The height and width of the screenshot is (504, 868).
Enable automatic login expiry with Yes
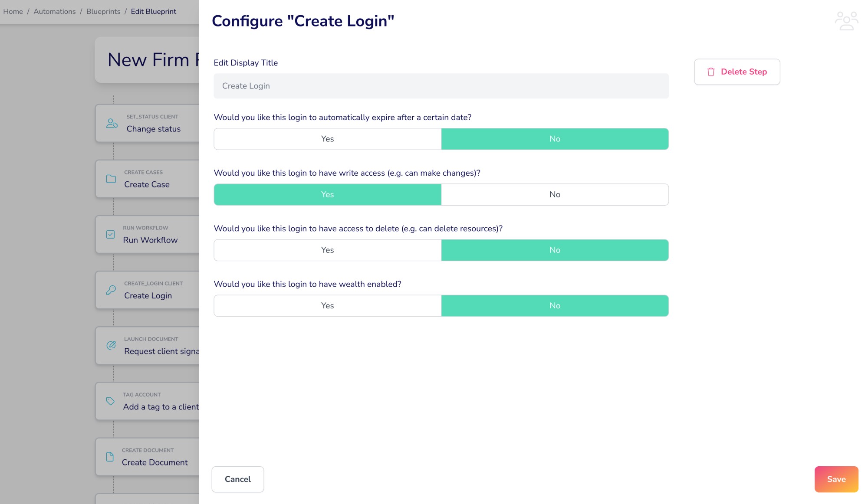pyautogui.click(x=327, y=139)
